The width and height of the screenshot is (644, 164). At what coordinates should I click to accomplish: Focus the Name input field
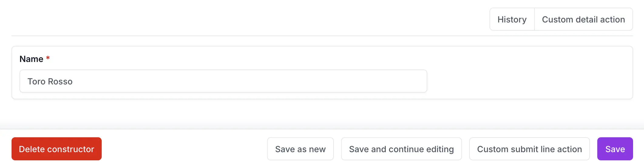[x=223, y=81]
